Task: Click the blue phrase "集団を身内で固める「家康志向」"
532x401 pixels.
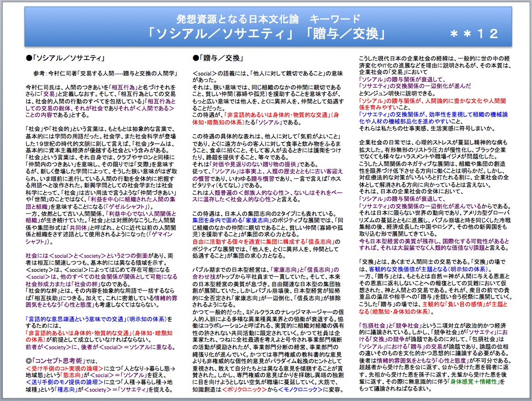Action: [x=232, y=221]
